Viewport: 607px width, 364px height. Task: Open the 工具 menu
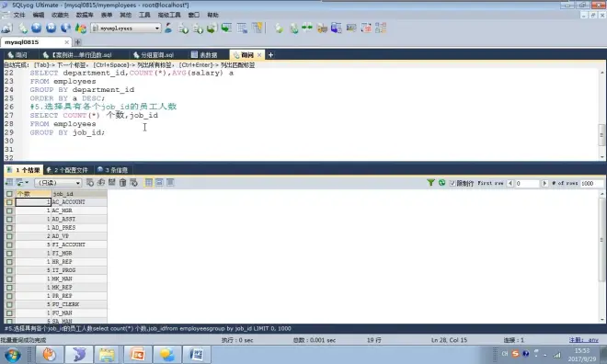point(144,15)
